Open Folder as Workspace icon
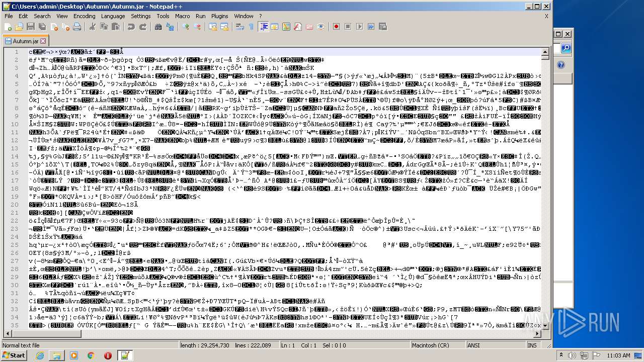This screenshot has height=362, width=644. 309,27
